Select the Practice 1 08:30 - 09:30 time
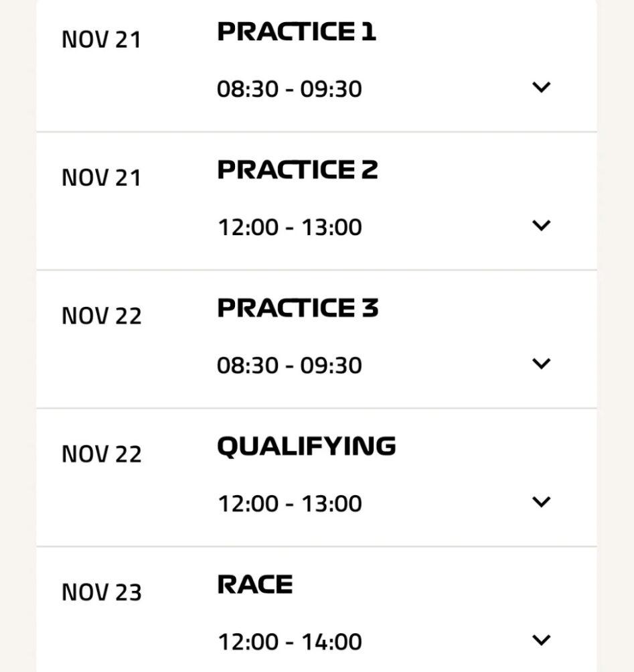The image size is (634, 672). [x=289, y=88]
